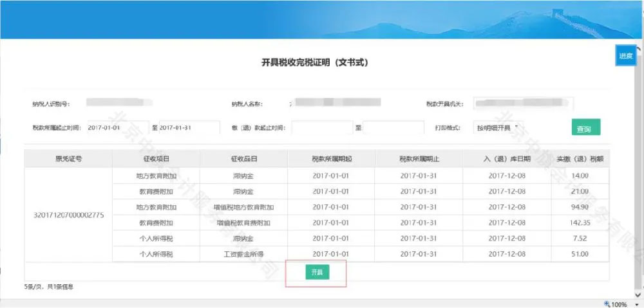Click the 征收项目 column header
Screen dimensions: 644x308
(x=156, y=159)
